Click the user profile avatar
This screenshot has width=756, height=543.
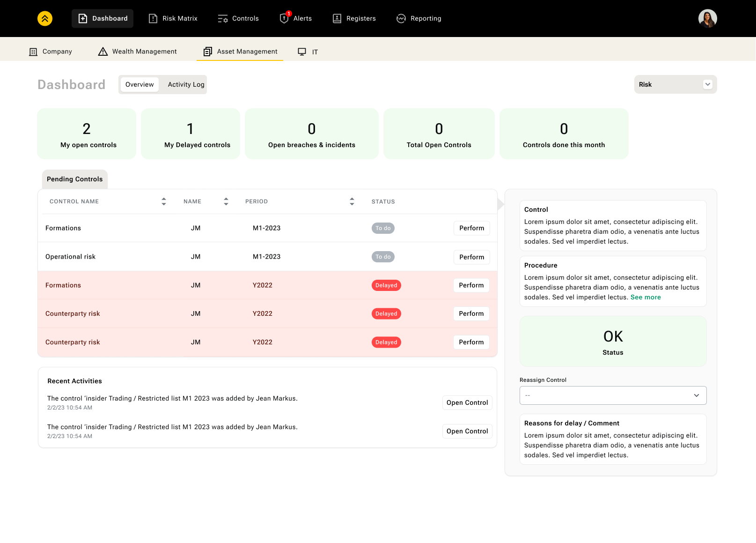click(x=707, y=19)
